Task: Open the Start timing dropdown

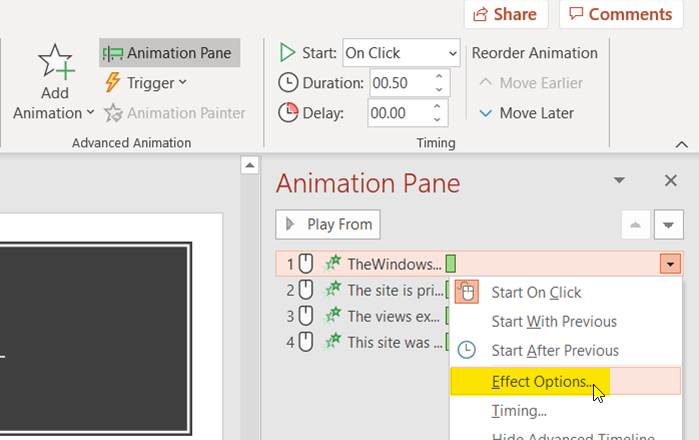Action: click(400, 53)
